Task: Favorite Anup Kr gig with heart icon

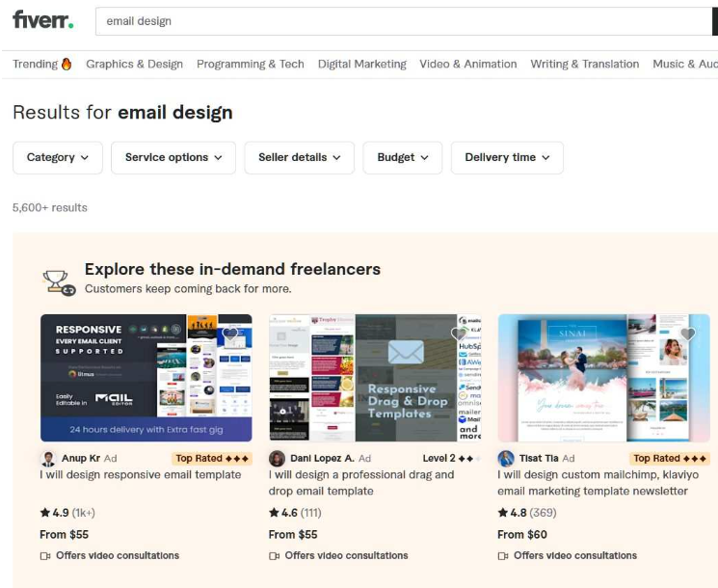Action: (230, 334)
